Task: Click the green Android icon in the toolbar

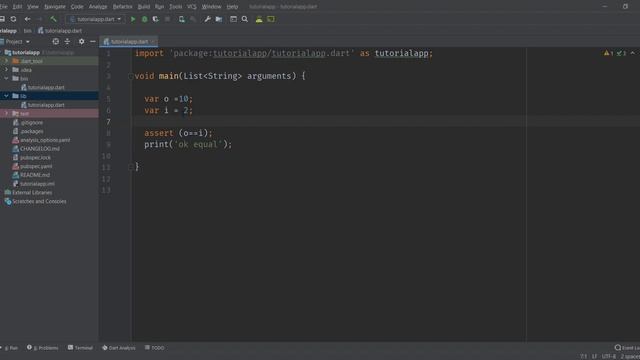Action: 259,19
